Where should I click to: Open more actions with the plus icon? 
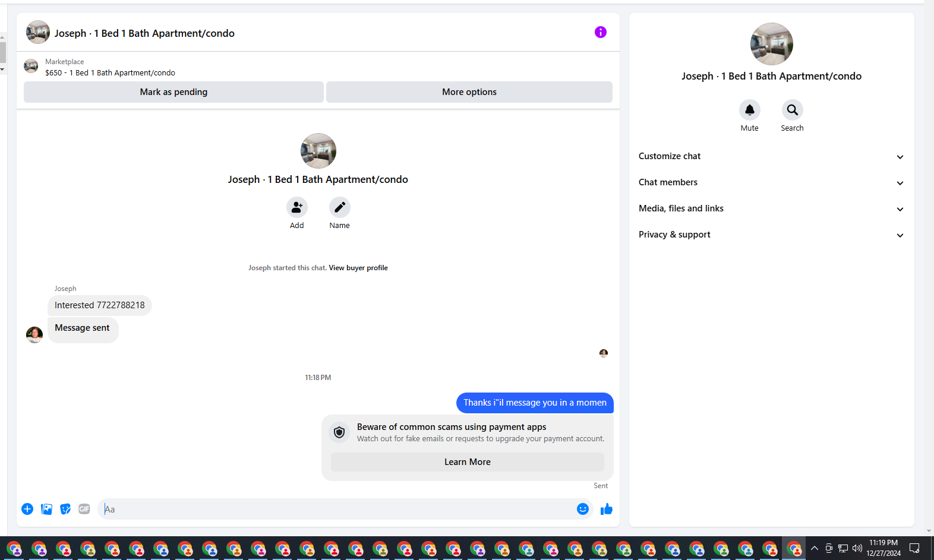[27, 509]
